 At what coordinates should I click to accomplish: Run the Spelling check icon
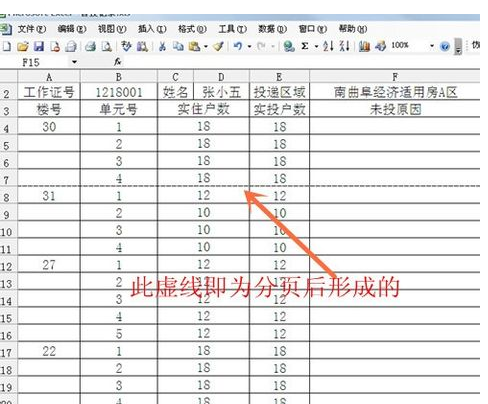(x=126, y=46)
